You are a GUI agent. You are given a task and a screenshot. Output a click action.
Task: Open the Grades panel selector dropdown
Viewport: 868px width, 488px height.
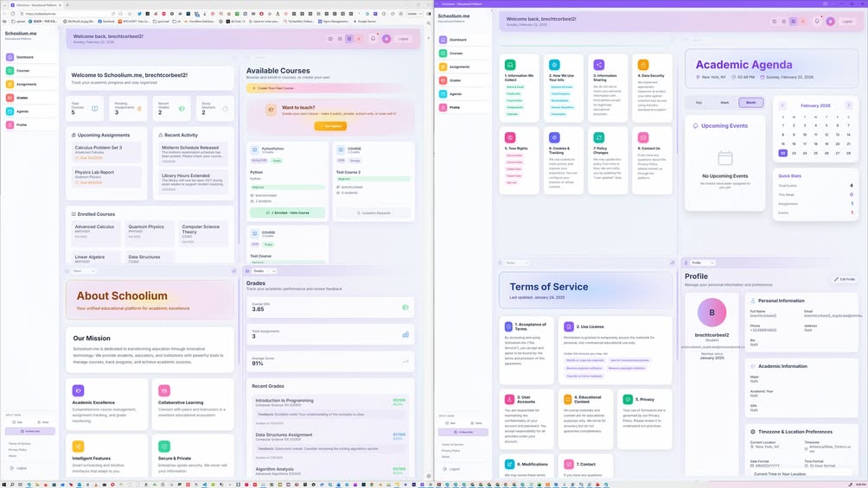tap(264, 271)
